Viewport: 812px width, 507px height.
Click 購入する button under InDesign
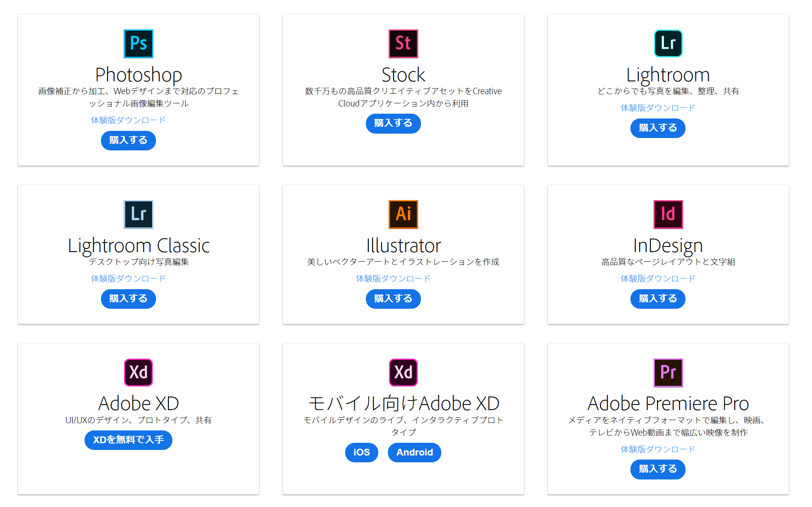pyautogui.click(x=658, y=299)
